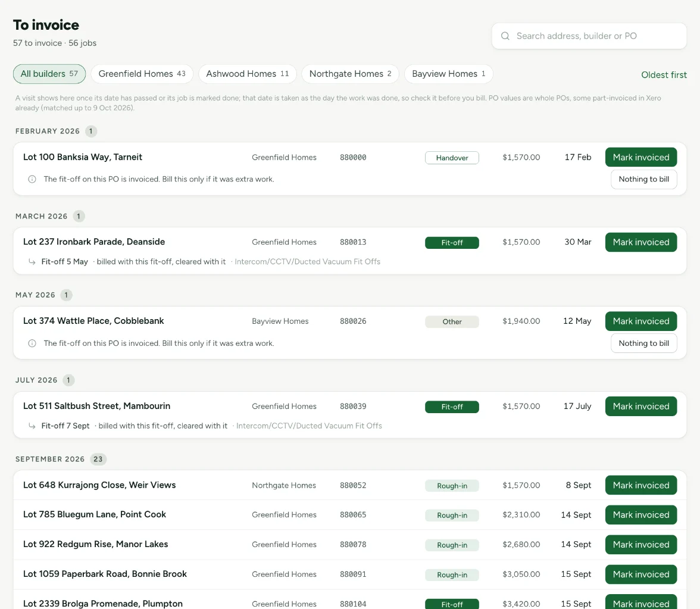Viewport: 700px width, 609px height.
Task: Click PO number 880039
Action: coord(352,406)
